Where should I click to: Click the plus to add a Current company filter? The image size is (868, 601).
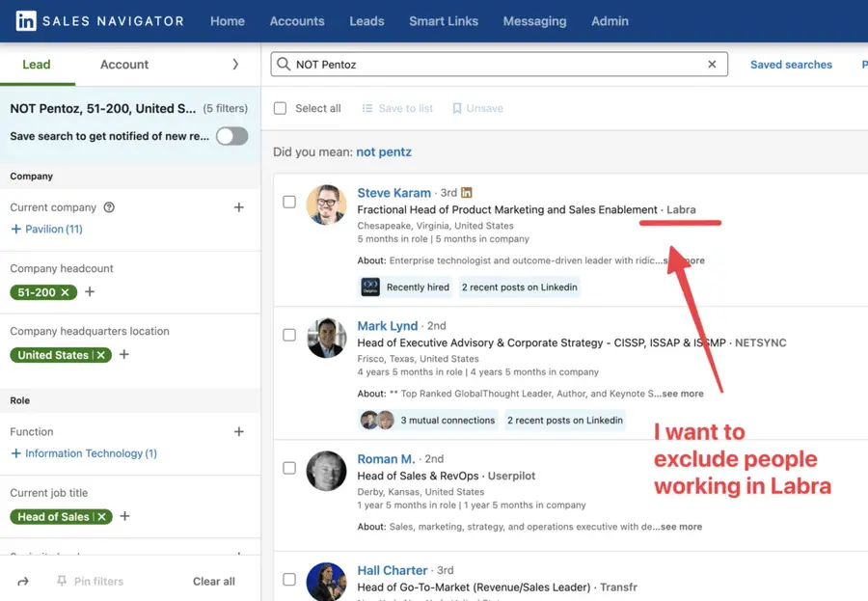coord(238,207)
